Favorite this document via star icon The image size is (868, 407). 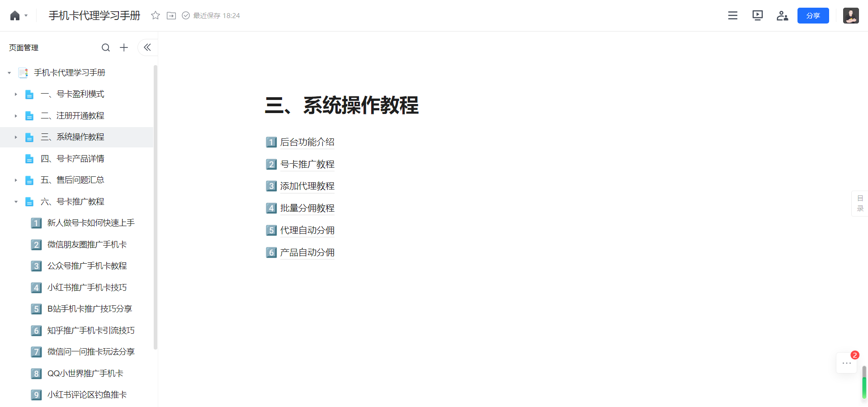pos(155,15)
